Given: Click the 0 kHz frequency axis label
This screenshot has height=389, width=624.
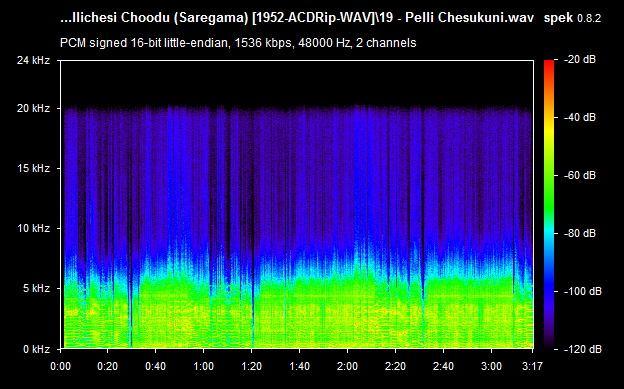Looking at the screenshot, I should pyautogui.click(x=37, y=349).
